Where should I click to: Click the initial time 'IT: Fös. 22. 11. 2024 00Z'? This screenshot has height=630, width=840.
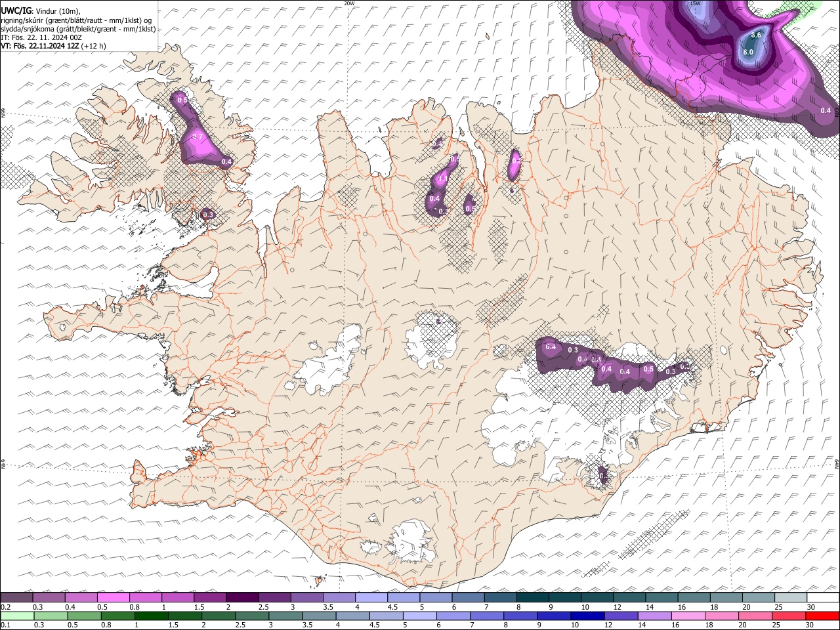click(41, 37)
